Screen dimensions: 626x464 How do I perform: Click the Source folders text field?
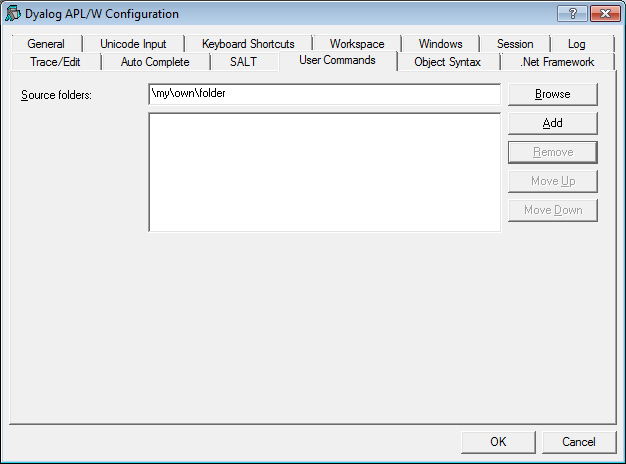325,94
